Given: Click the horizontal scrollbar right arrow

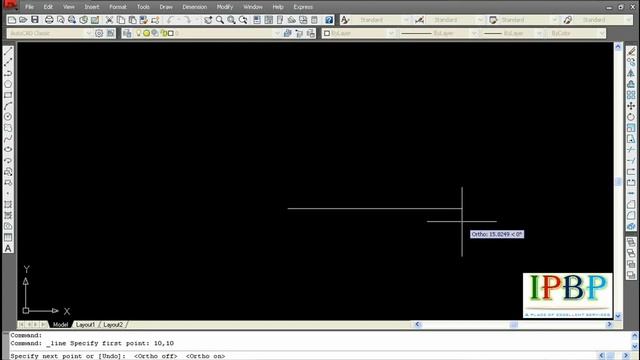Looking at the screenshot, I should [609, 324].
